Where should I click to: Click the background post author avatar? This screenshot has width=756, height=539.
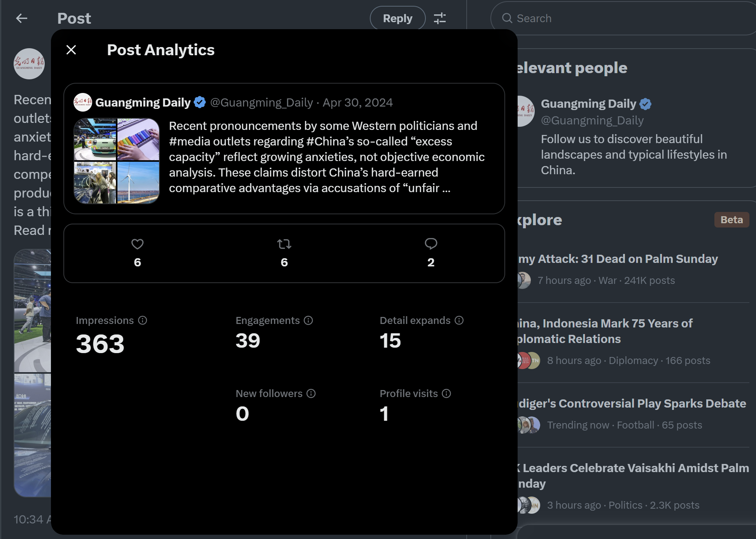pos(29,64)
